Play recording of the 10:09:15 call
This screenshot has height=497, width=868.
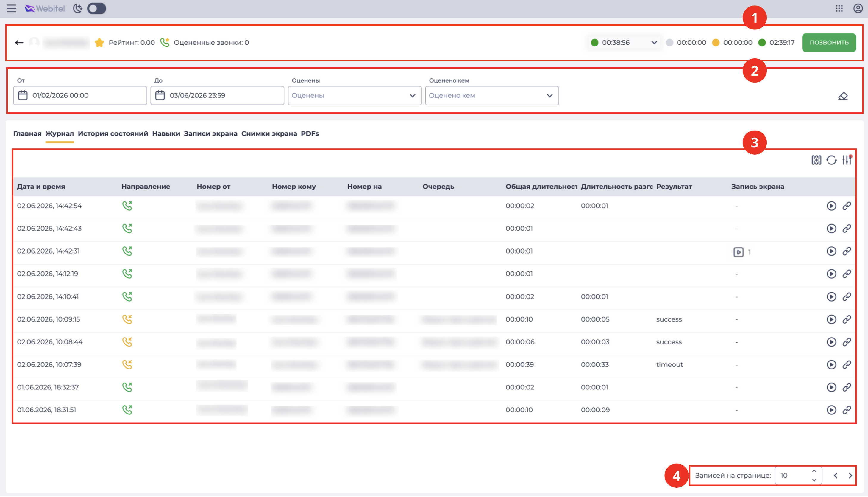tap(831, 319)
